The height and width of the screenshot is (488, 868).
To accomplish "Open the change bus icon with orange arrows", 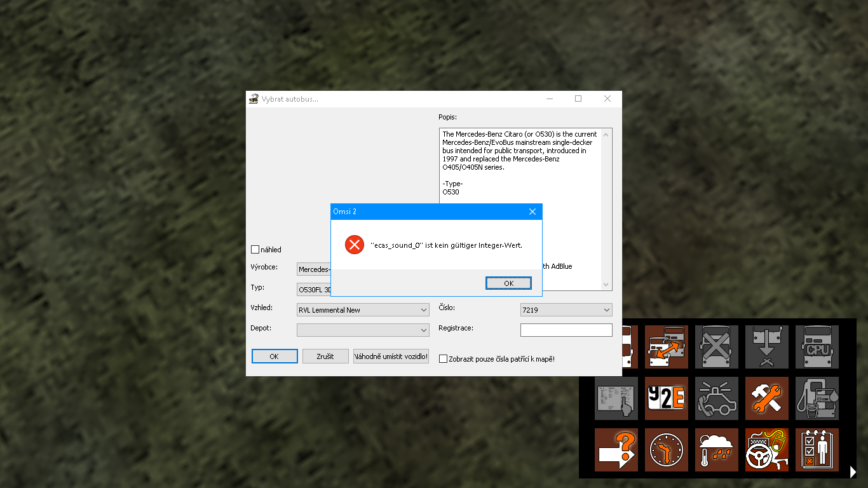I will click(x=667, y=347).
